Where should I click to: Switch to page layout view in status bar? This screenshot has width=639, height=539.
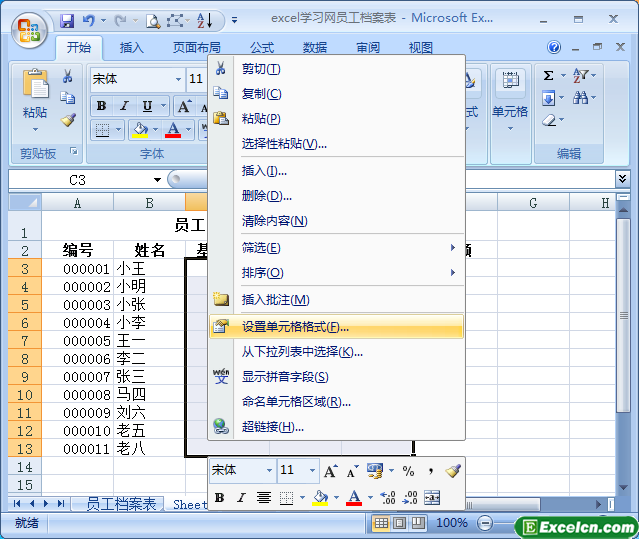400,523
